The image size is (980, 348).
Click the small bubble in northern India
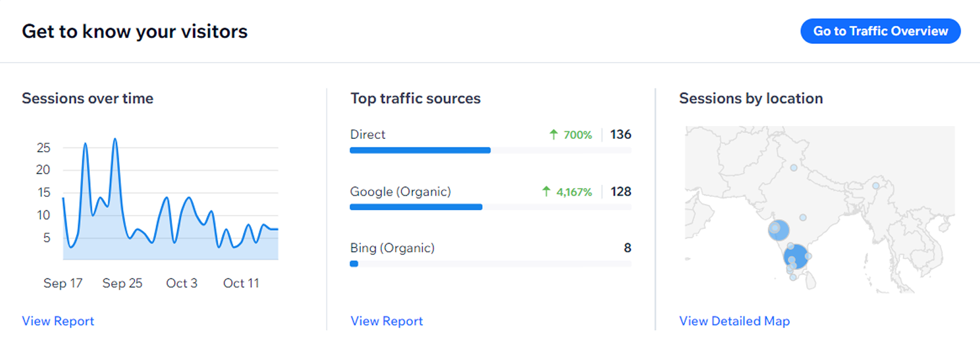click(794, 168)
